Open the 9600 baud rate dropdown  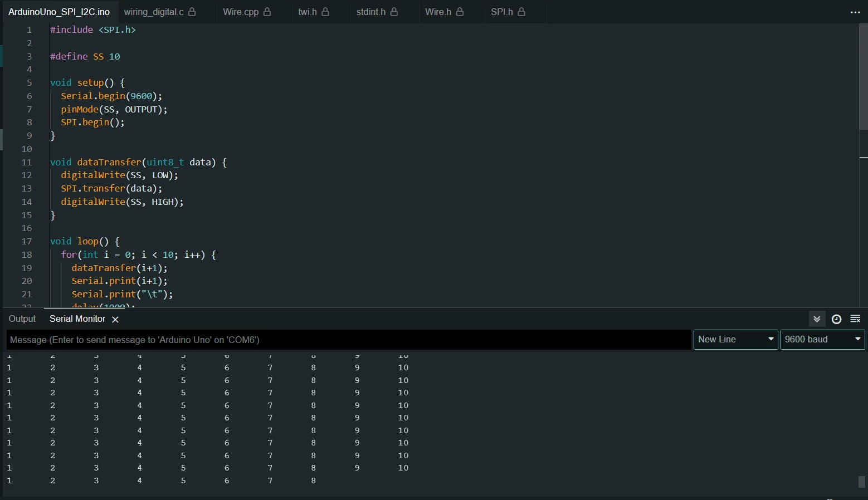pyautogui.click(x=823, y=340)
